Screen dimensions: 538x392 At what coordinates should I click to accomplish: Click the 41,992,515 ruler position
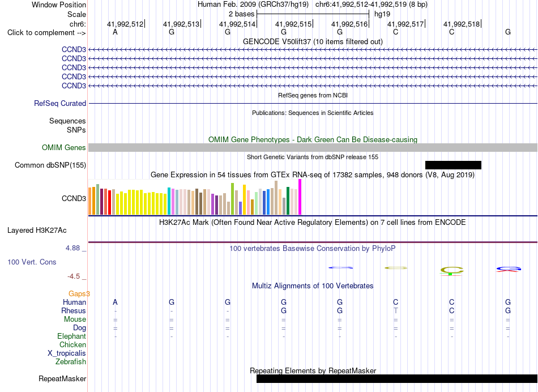point(293,24)
